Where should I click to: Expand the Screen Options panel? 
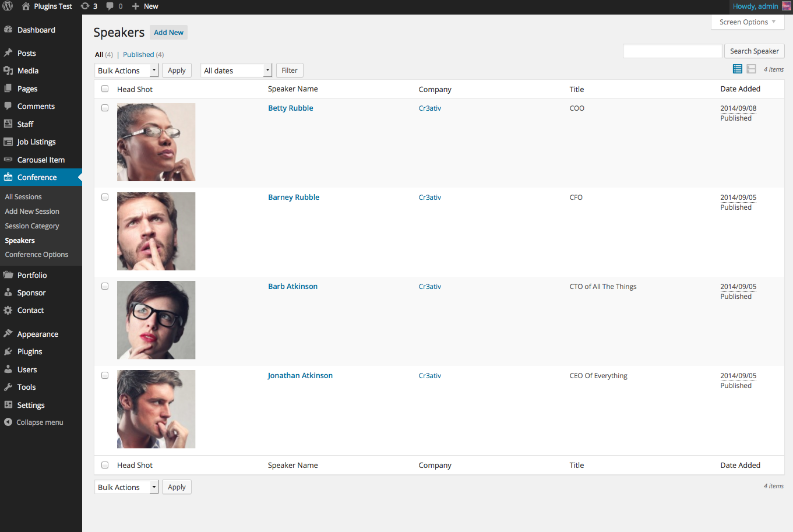point(747,22)
